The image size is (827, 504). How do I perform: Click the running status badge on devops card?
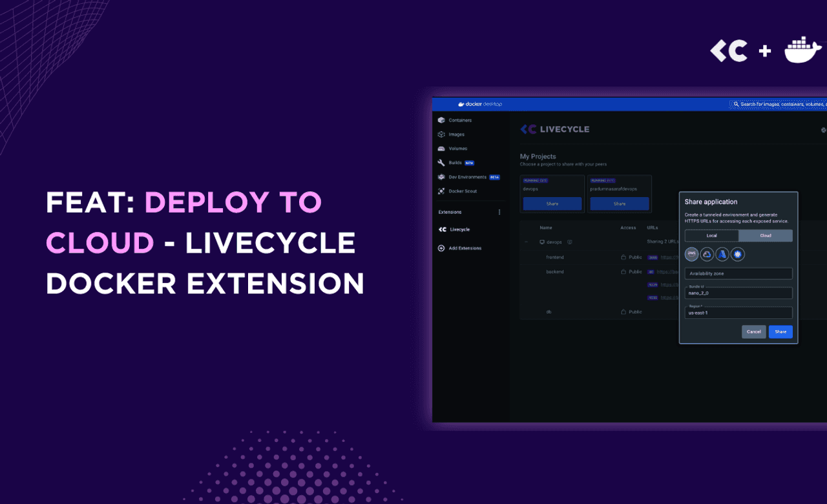(x=536, y=180)
